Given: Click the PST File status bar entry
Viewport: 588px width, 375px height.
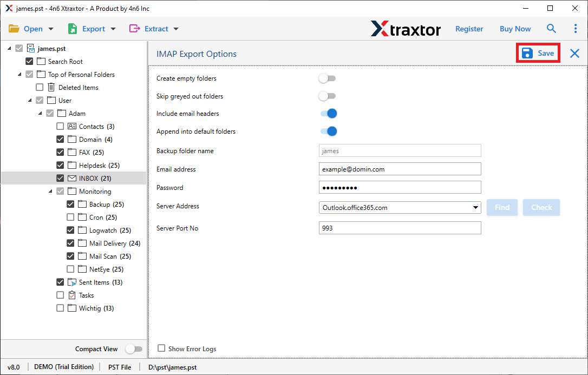Looking at the screenshot, I should [120, 367].
